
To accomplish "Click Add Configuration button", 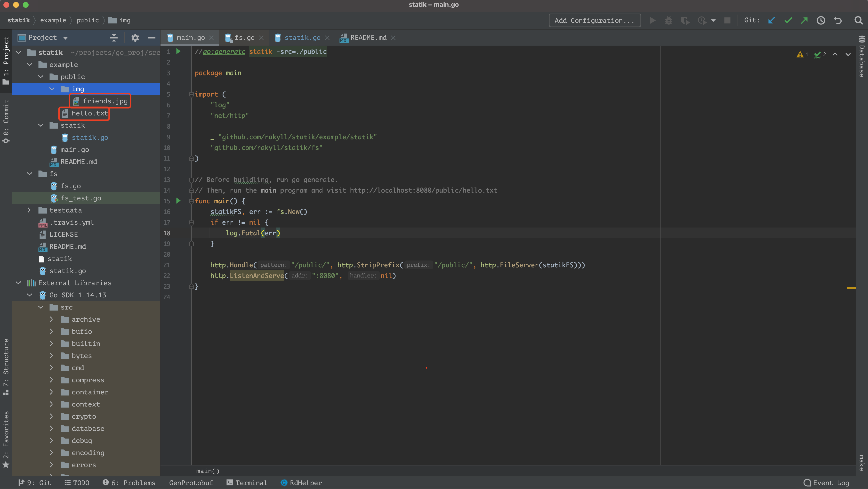I will [595, 21].
